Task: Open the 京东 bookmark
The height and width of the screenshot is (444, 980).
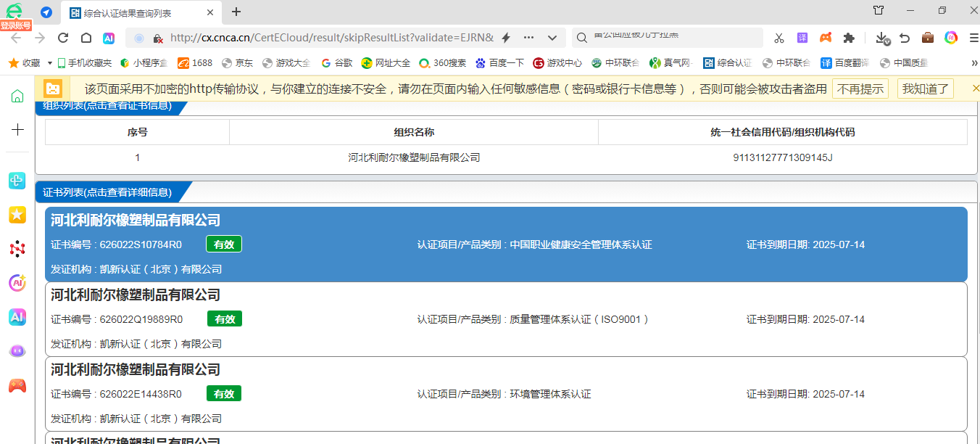Action: [237, 63]
